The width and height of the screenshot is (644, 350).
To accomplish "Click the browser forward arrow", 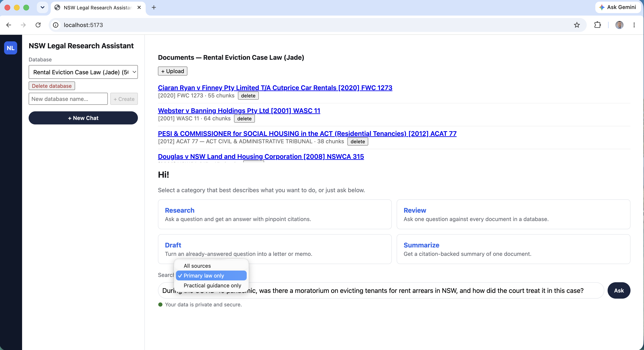I will 23,25.
